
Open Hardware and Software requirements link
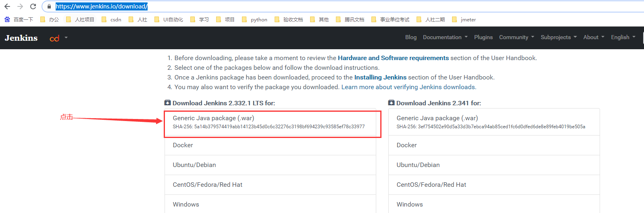pos(393,58)
